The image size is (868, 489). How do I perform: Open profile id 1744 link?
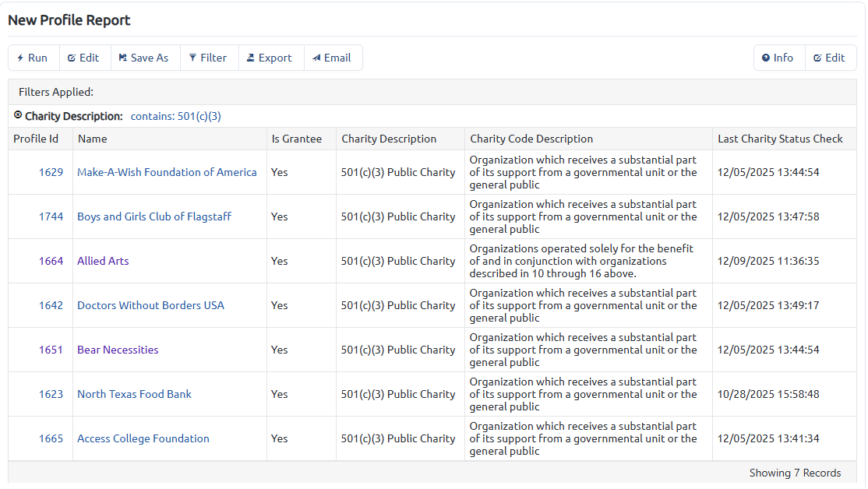pos(51,216)
